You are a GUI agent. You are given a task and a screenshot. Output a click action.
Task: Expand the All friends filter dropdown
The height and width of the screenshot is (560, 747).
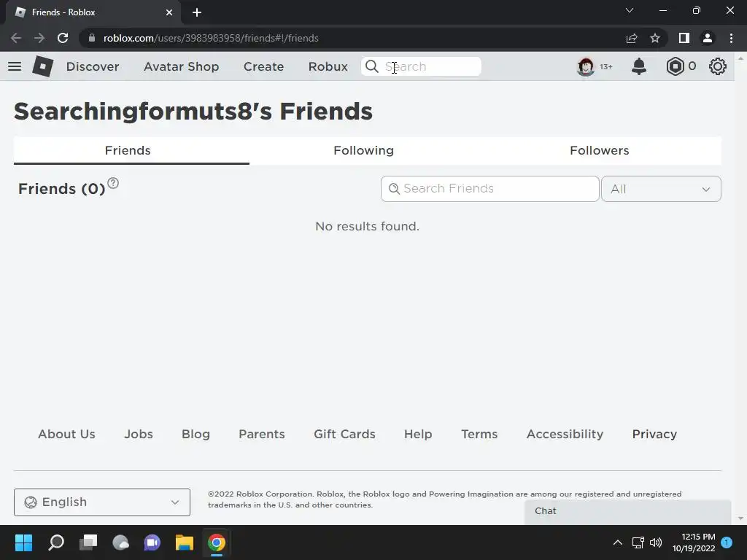tap(661, 189)
